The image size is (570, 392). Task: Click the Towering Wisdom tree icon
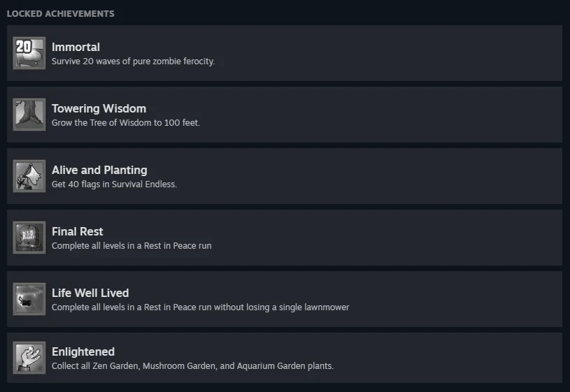[29, 115]
